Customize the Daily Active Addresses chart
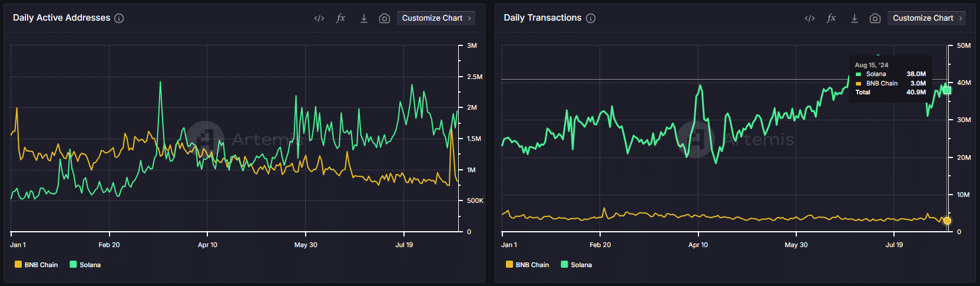This screenshot has height=286, width=980. click(x=436, y=18)
